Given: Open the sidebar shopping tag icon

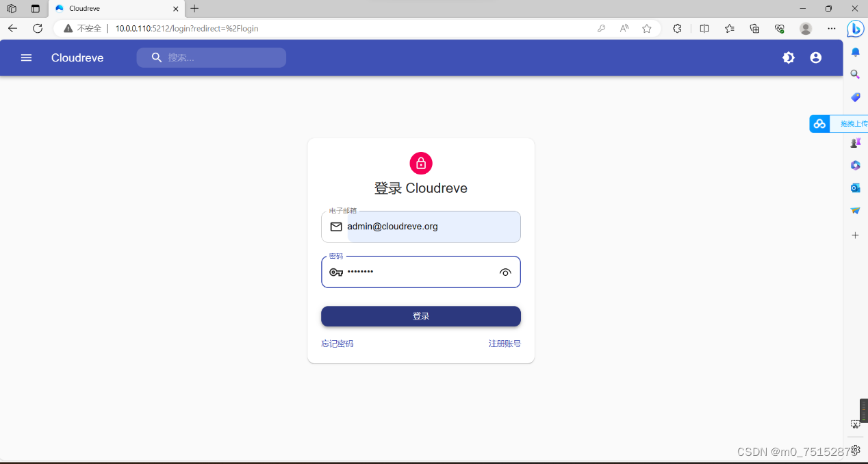Looking at the screenshot, I should 855,97.
